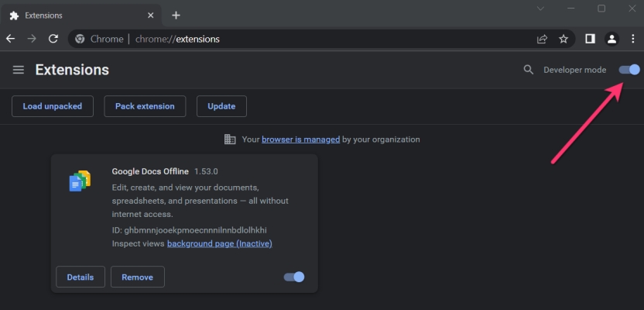Open a new tab with the plus button
The width and height of the screenshot is (644, 310).
176,15
